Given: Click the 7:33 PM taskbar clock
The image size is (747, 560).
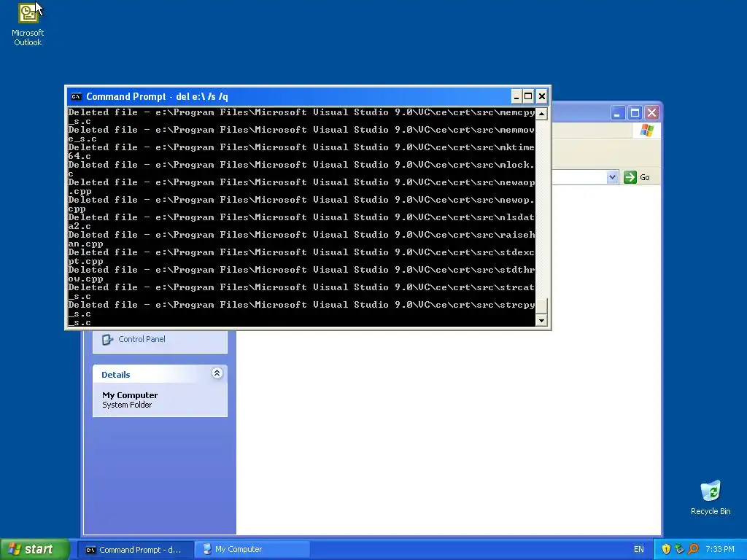Looking at the screenshot, I should pos(720,550).
